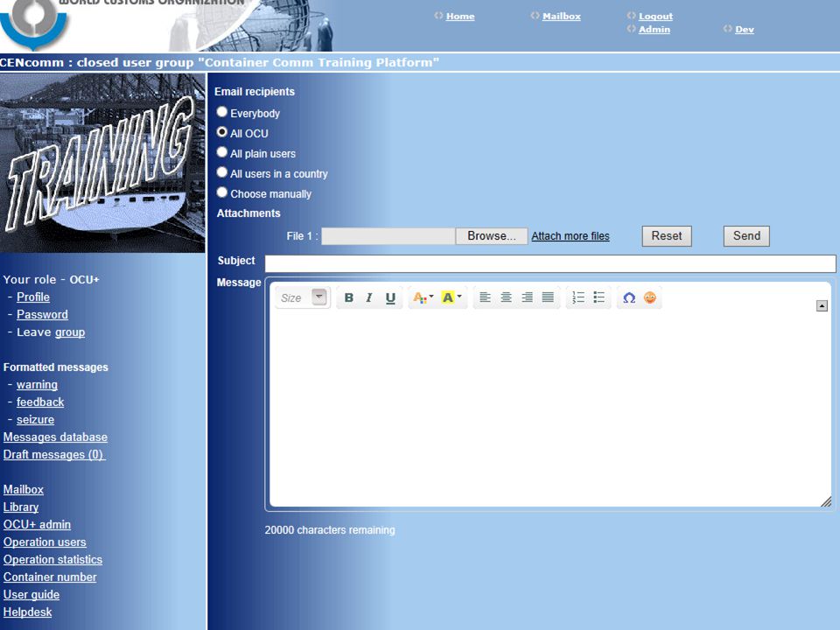Click inside the message body area
The height and width of the screenshot is (630, 840).
(x=550, y=407)
